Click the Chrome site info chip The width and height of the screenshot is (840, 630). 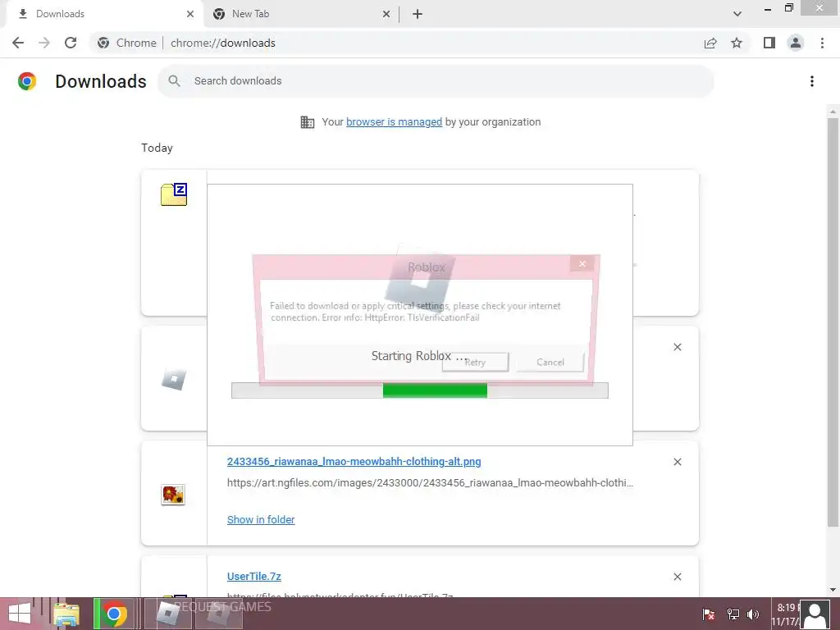(x=127, y=43)
